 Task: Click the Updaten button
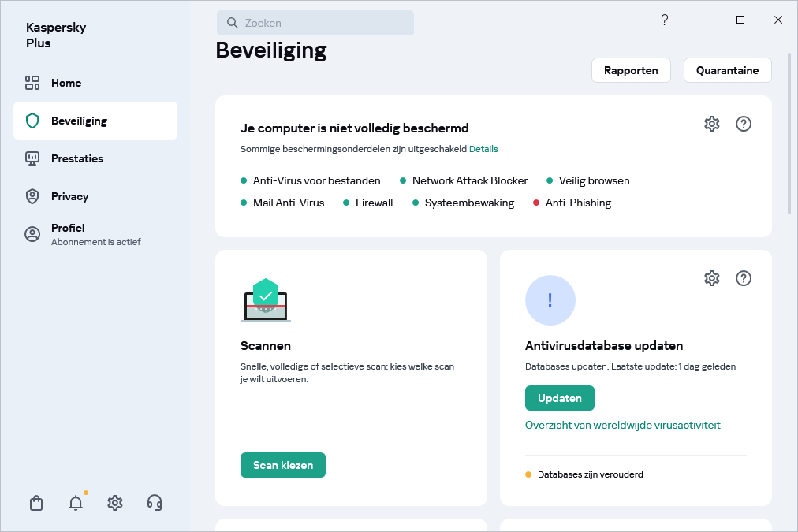click(559, 398)
